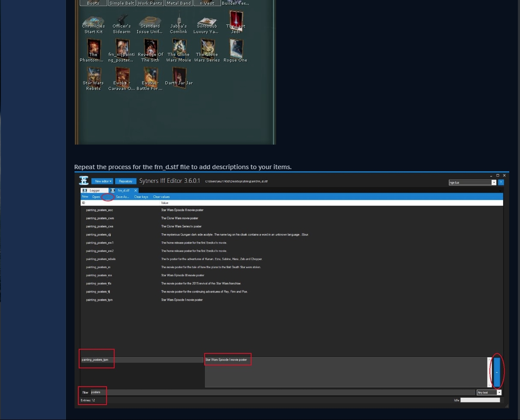Click Save in the editor toolbar

coord(108,197)
